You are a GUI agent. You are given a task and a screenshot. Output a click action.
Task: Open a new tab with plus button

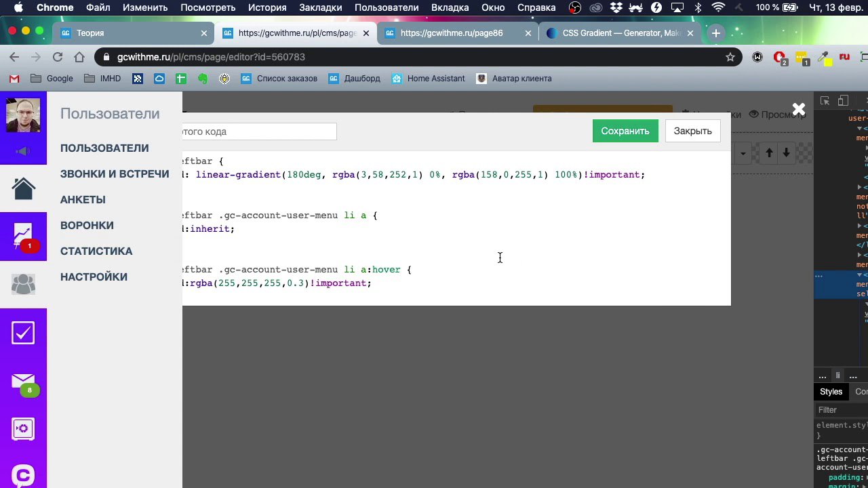(x=715, y=33)
